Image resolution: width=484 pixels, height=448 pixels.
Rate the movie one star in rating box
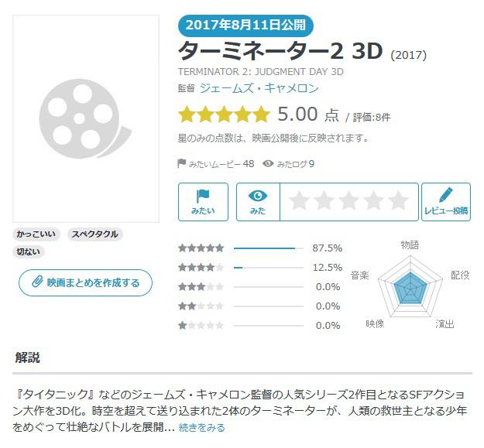pos(300,200)
